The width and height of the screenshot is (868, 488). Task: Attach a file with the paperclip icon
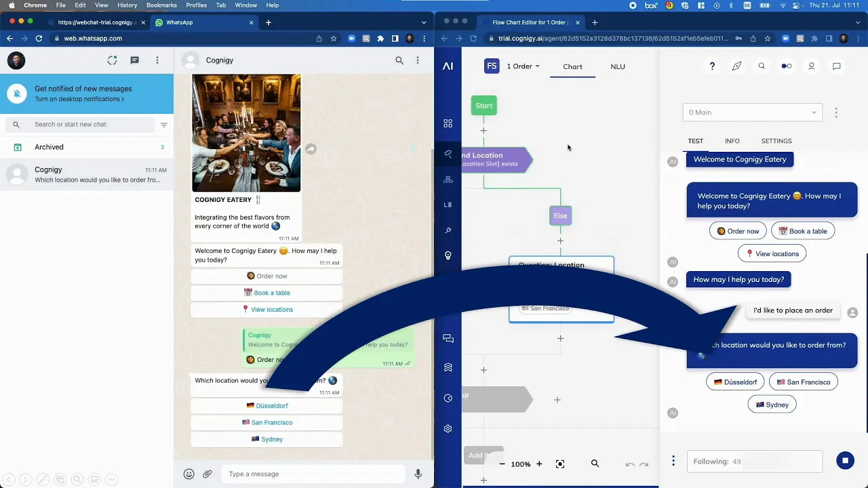(208, 474)
